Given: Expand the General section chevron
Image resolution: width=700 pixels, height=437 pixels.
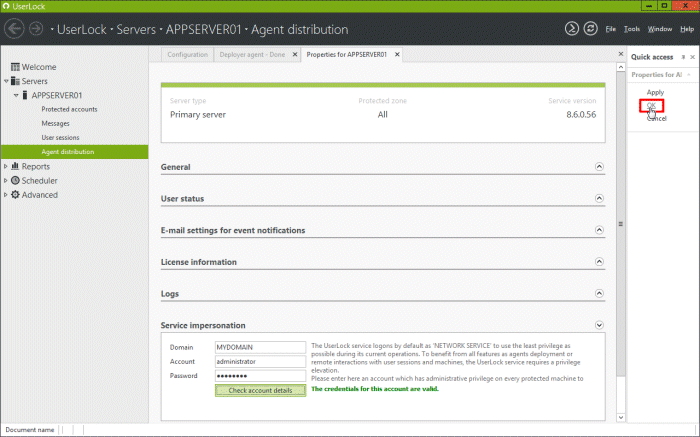Looking at the screenshot, I should pos(599,166).
